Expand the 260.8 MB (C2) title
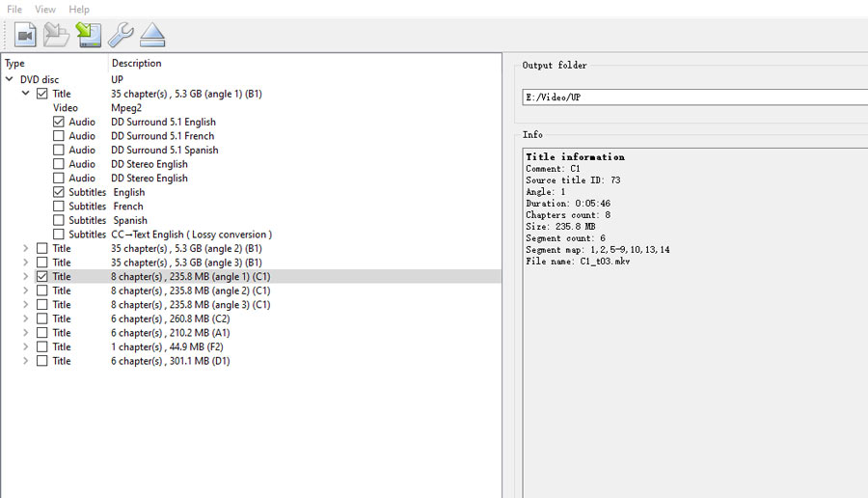The image size is (868, 498). click(25, 318)
